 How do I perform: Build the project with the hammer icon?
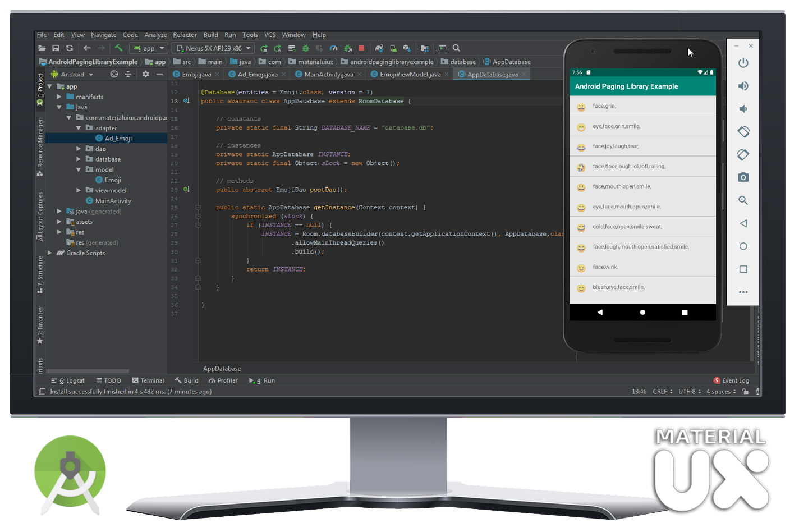120,48
